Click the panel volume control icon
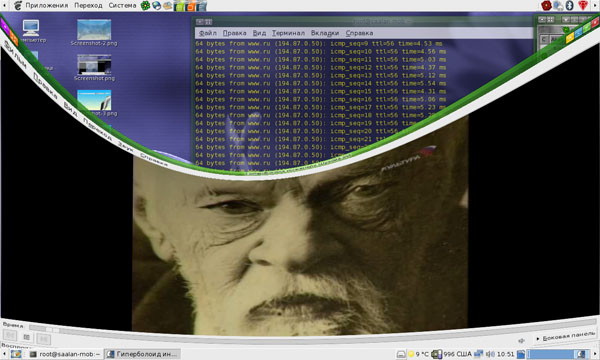600x360 pixels. coord(491,354)
